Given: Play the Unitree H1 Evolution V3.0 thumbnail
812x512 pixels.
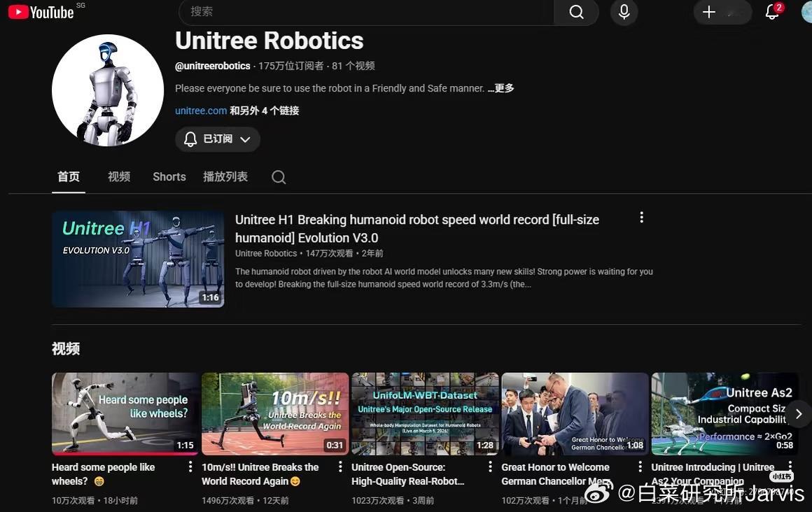Looking at the screenshot, I should (x=138, y=259).
